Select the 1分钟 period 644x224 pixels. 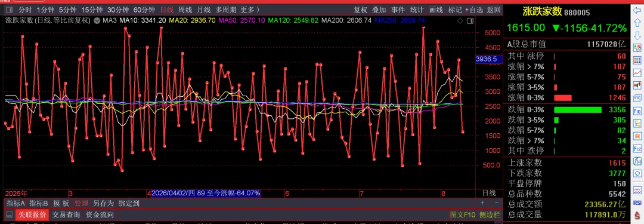pos(45,10)
